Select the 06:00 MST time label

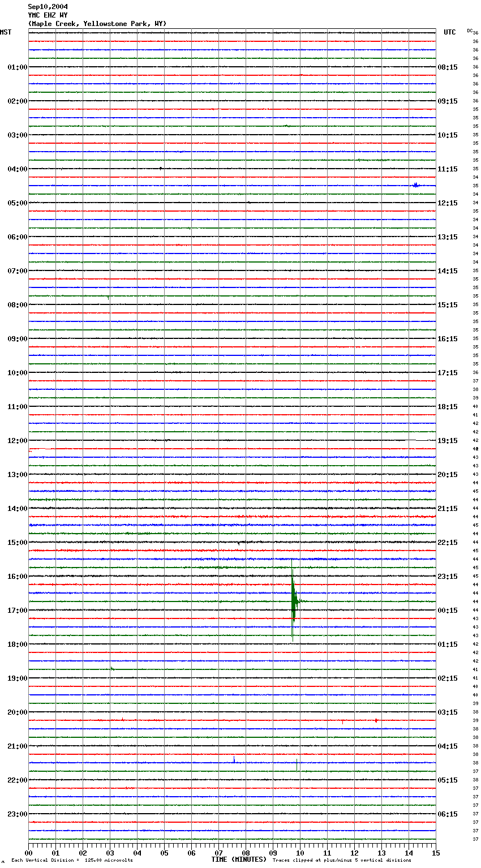pos(18,237)
